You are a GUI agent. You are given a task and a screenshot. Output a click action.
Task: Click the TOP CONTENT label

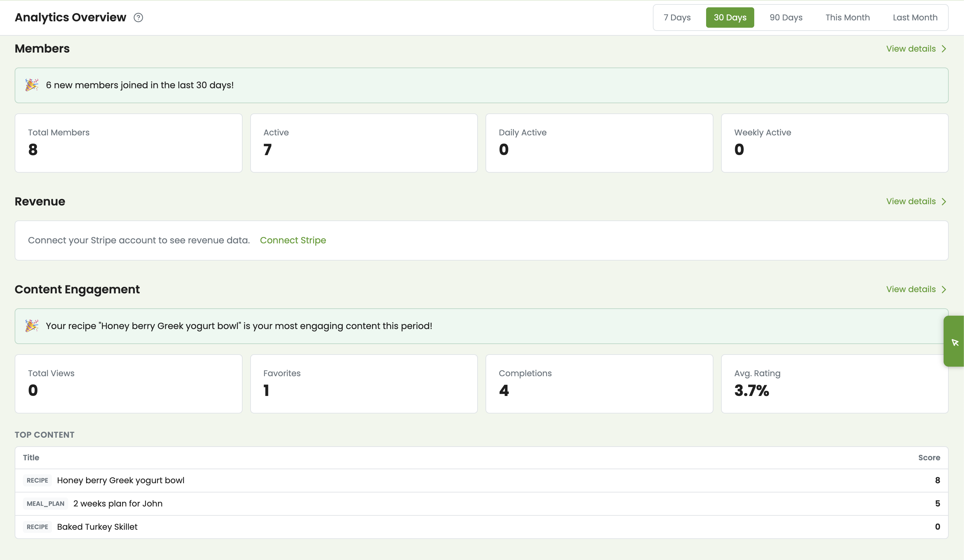click(x=44, y=435)
